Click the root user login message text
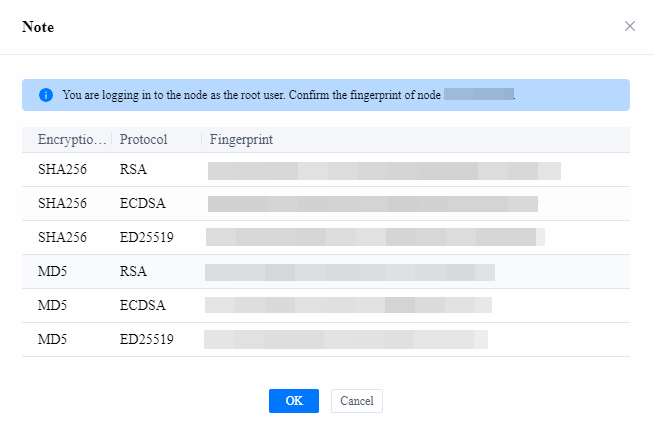The height and width of the screenshot is (433, 653). click(250, 95)
